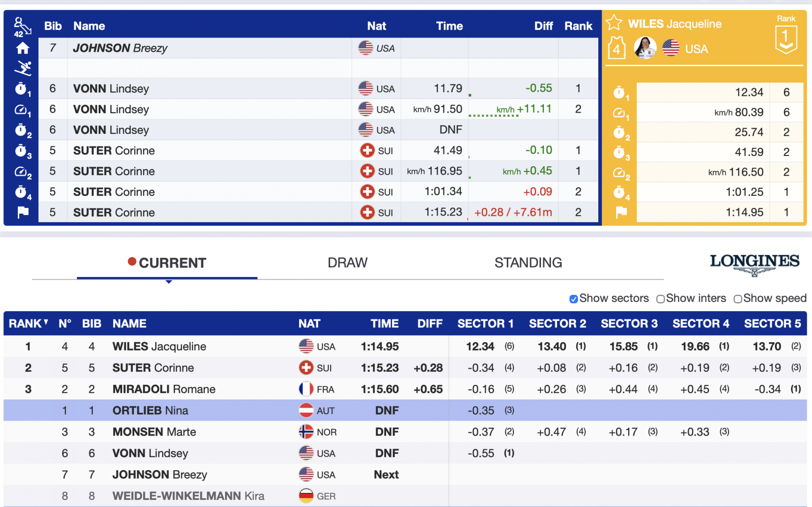Click the rank 1 badge in leader panel

(x=786, y=38)
